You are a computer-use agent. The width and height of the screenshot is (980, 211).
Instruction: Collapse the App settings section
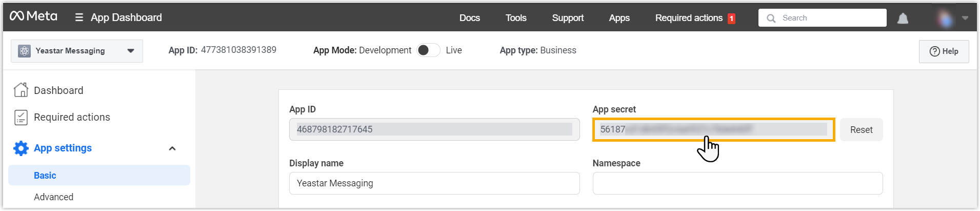pos(172,148)
